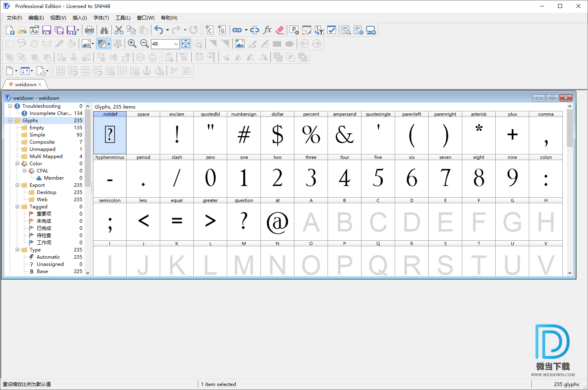Screen dimensions: 588x390
Task: Open the chain link dropdown arrow
Action: 246,30
